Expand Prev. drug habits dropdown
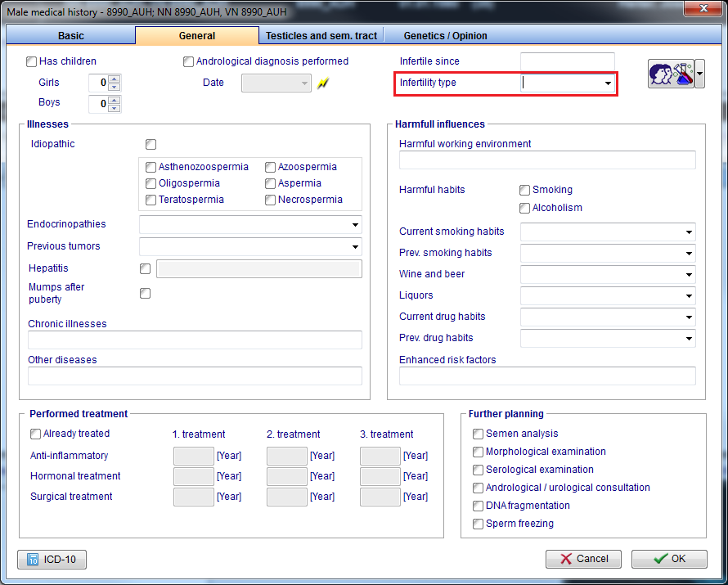The image size is (728, 585). click(689, 339)
